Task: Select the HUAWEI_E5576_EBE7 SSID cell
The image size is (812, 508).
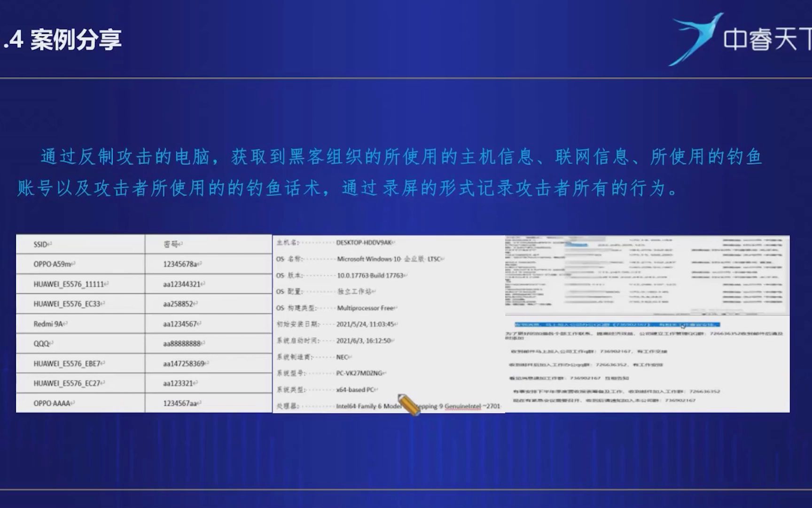Action: [80, 364]
